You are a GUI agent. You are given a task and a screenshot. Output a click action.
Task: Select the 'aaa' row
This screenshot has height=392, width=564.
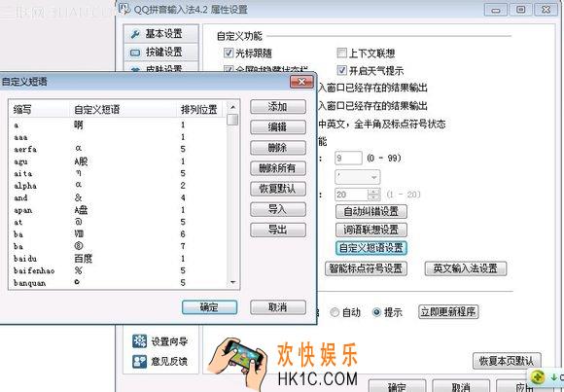pyautogui.click(x=119, y=137)
